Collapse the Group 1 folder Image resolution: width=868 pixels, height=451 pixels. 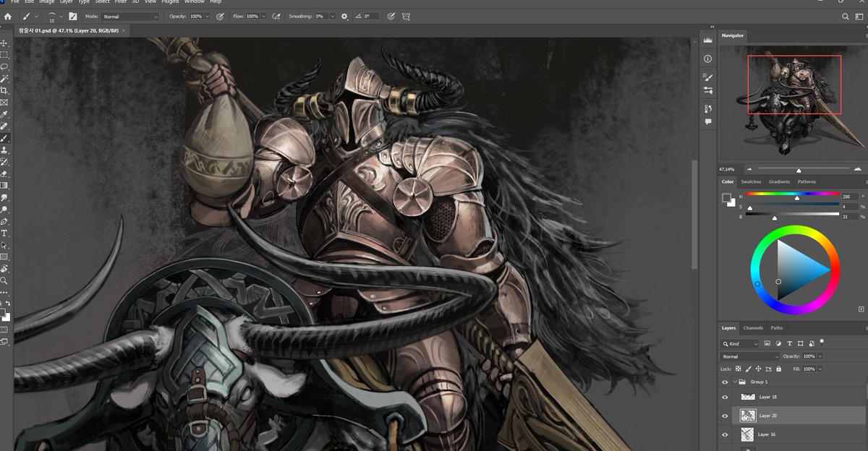click(x=736, y=382)
